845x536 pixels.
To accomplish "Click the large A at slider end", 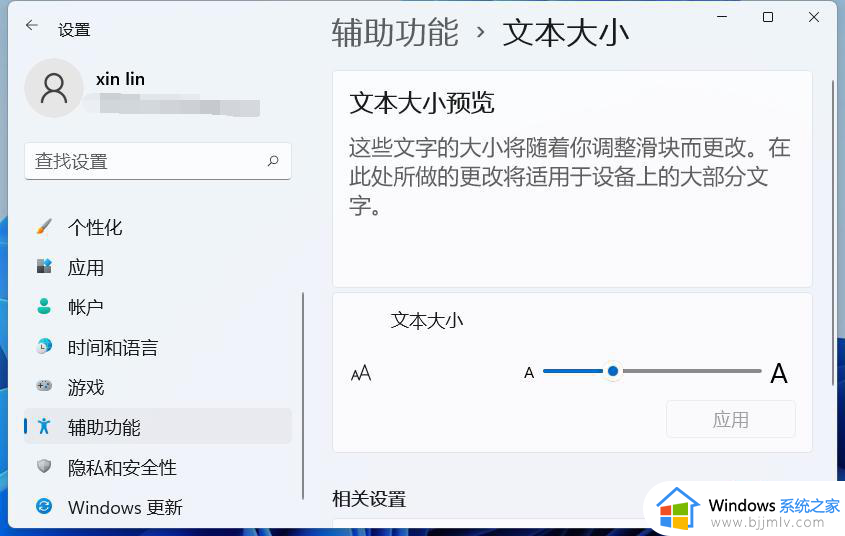I will [779, 373].
